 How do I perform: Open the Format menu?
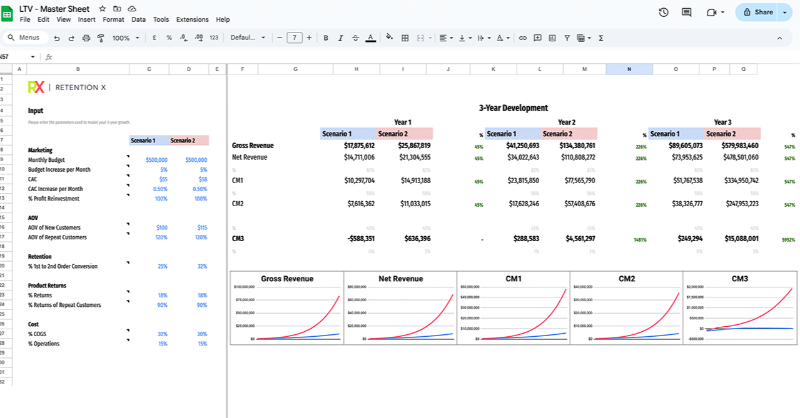point(113,19)
